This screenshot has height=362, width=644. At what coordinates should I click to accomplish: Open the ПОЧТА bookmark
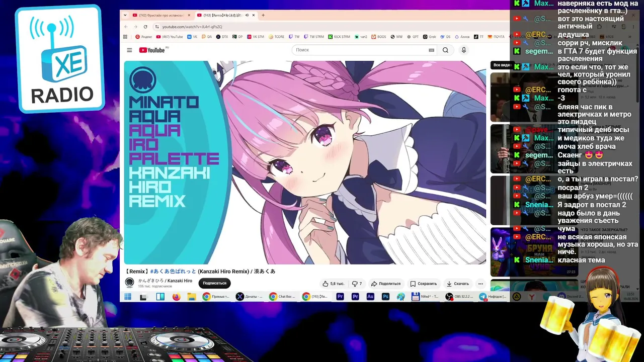pyautogui.click(x=496, y=37)
